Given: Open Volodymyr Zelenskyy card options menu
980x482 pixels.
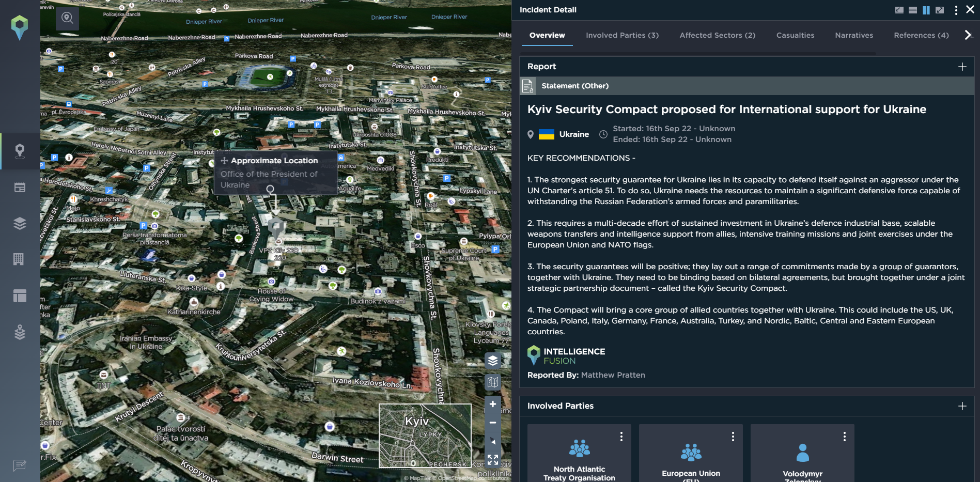Looking at the screenshot, I should click(x=844, y=437).
